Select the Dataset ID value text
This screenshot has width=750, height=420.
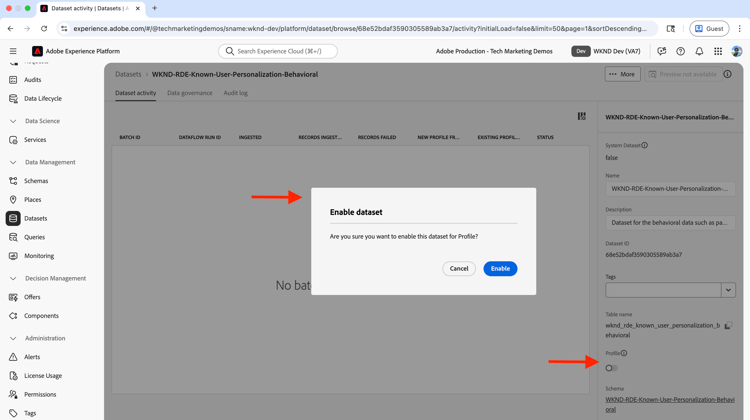[x=643, y=254]
